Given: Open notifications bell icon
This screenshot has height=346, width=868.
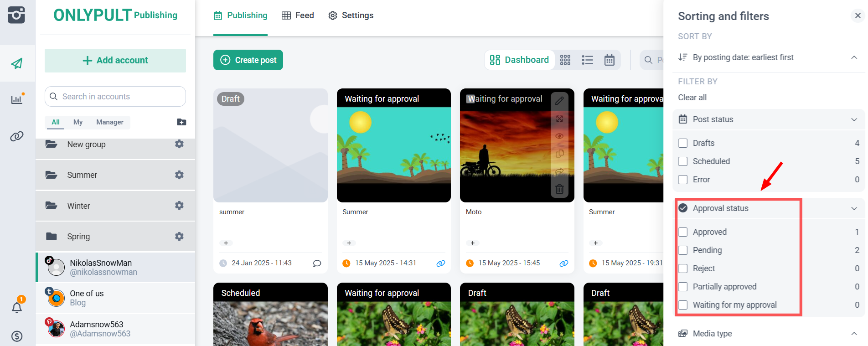Looking at the screenshot, I should click(17, 308).
